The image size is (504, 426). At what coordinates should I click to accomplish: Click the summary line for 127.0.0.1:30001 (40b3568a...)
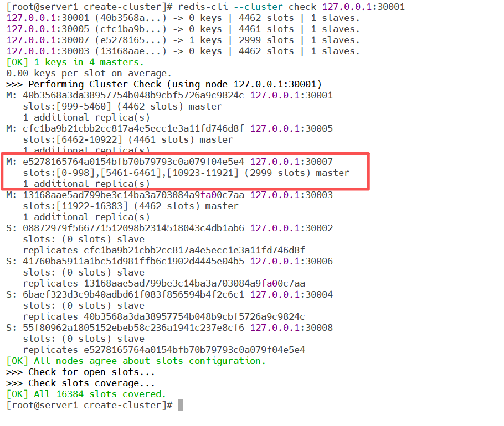(183, 18)
